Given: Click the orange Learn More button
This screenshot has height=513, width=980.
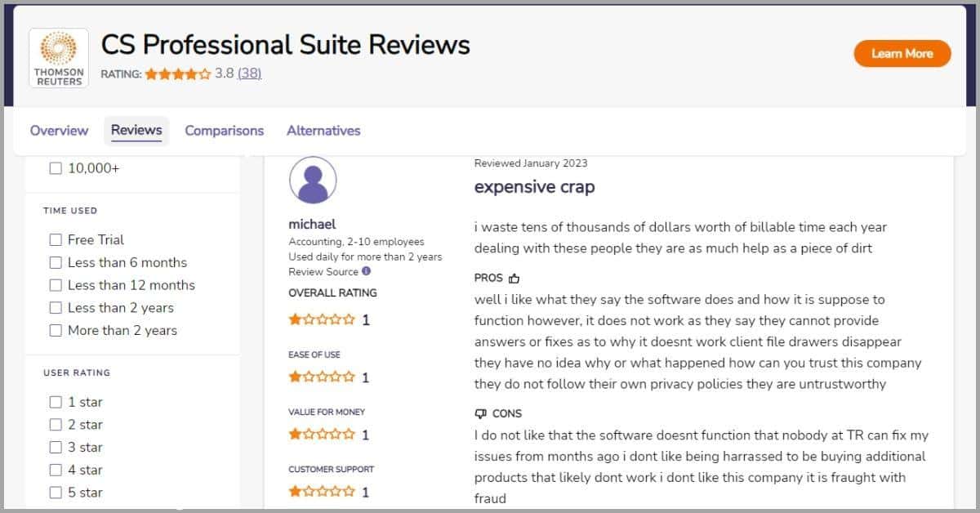Looking at the screenshot, I should 902,54.
